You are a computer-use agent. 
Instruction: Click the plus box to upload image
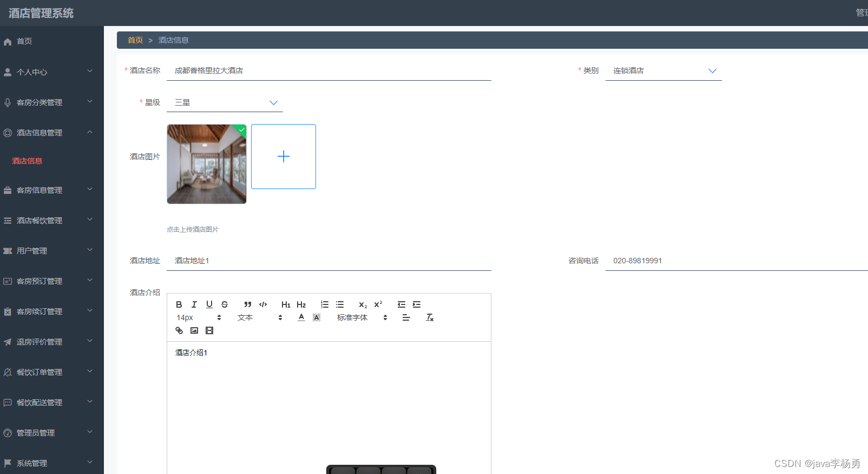(284, 157)
